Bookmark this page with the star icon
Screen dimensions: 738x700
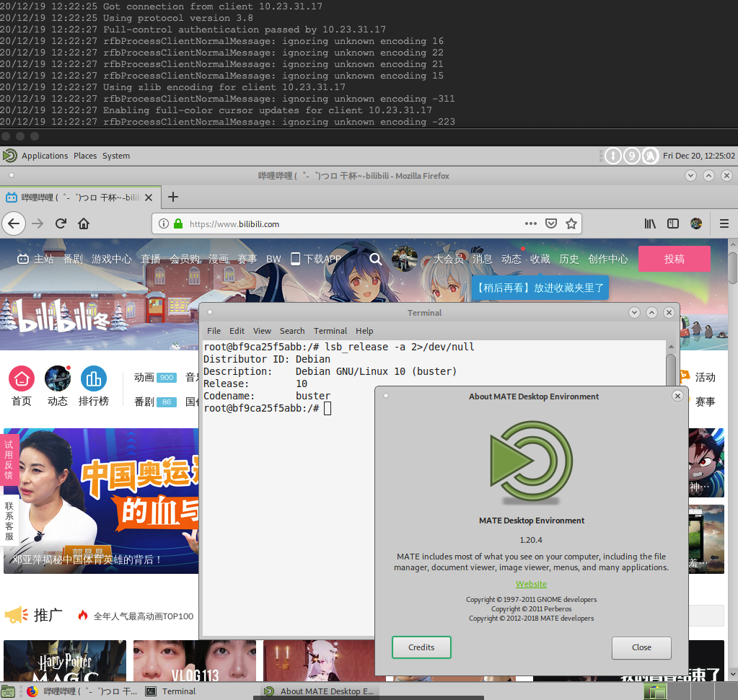click(572, 223)
